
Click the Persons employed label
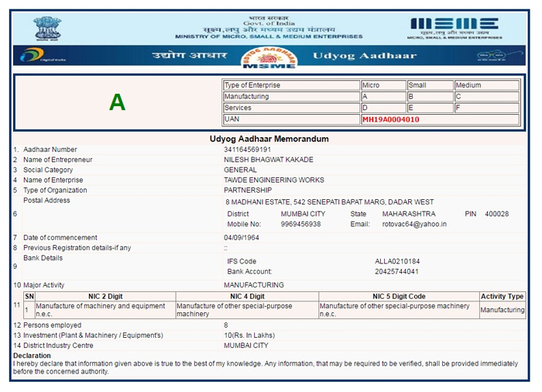(x=52, y=325)
